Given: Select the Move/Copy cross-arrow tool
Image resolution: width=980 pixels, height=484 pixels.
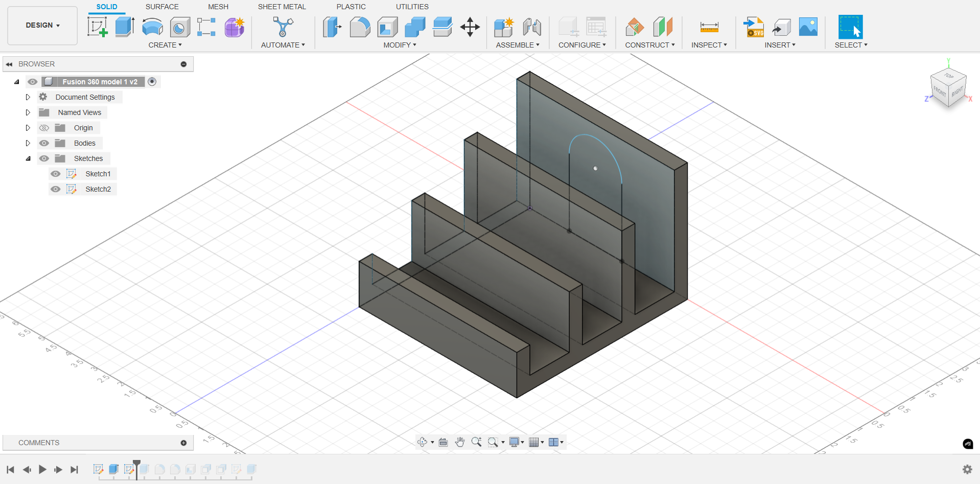Looking at the screenshot, I should [470, 27].
